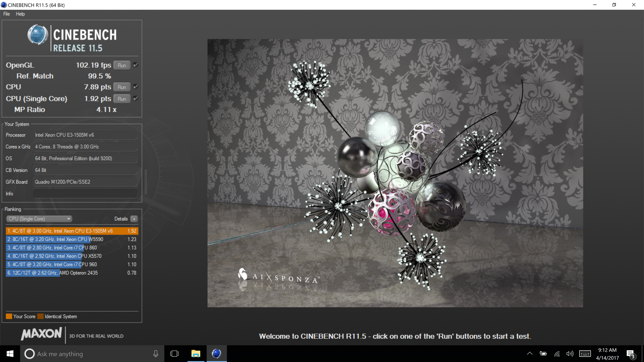
Task: Click the microphone icon in search box
Action: (x=156, y=354)
